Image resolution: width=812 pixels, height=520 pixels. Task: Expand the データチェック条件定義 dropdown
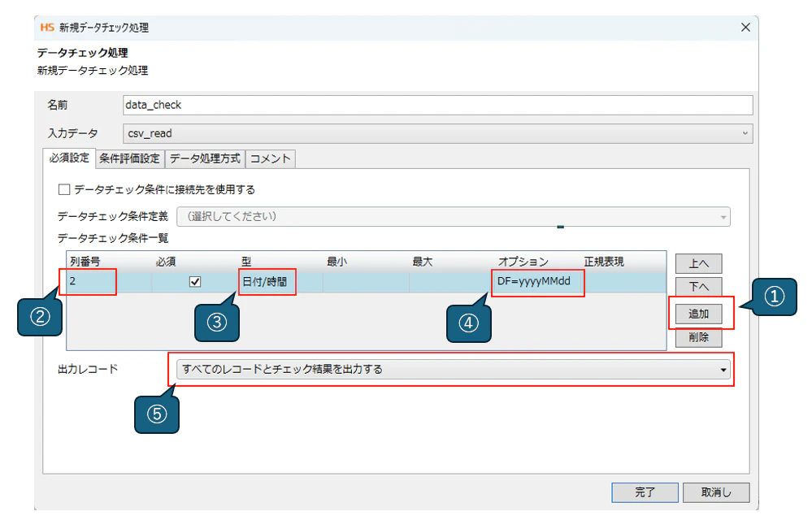click(x=454, y=217)
